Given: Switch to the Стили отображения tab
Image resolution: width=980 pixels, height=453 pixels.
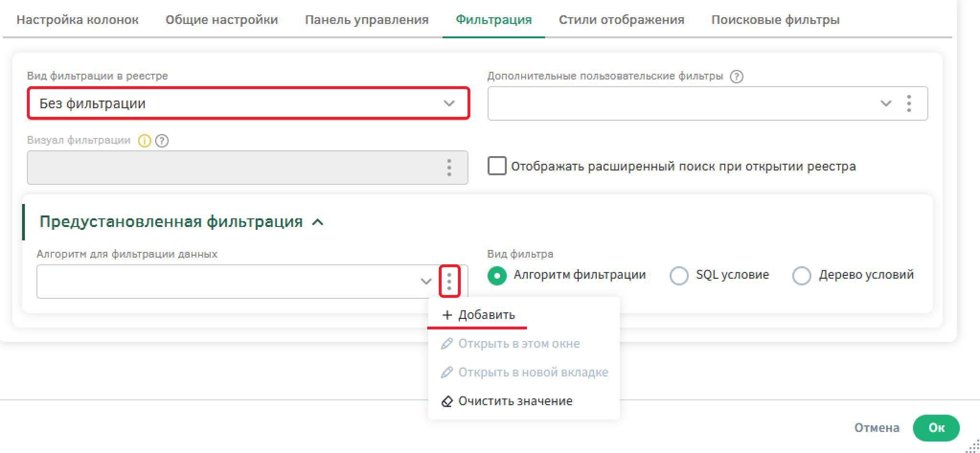Looking at the screenshot, I should tap(621, 20).
